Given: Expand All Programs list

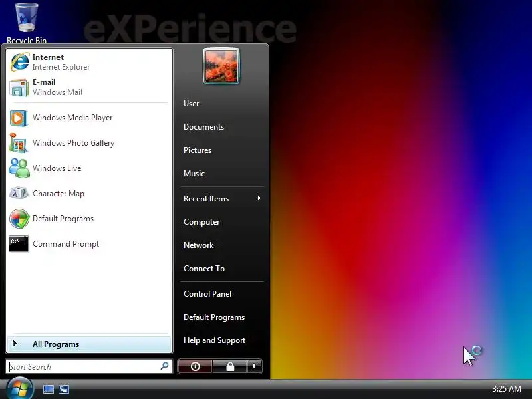Looking at the screenshot, I should (x=89, y=344).
